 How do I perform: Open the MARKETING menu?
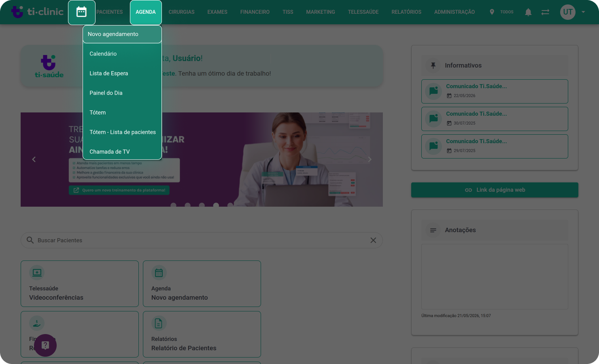pos(321,12)
